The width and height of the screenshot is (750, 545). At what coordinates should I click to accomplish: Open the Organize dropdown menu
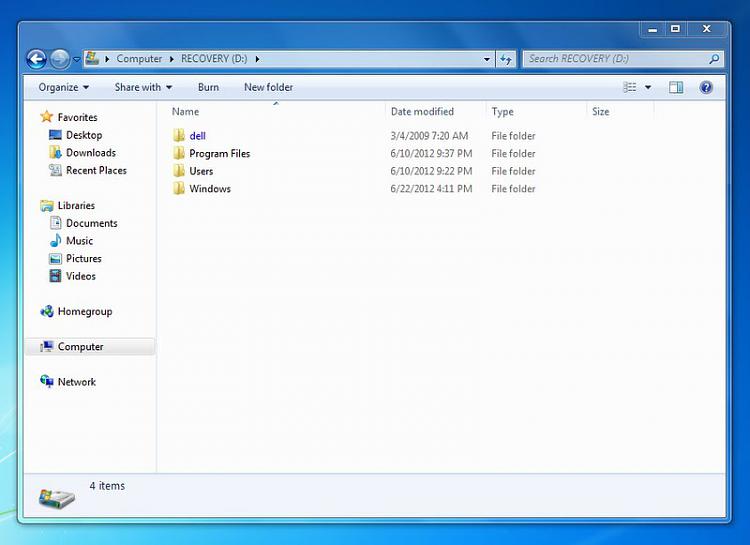64,88
